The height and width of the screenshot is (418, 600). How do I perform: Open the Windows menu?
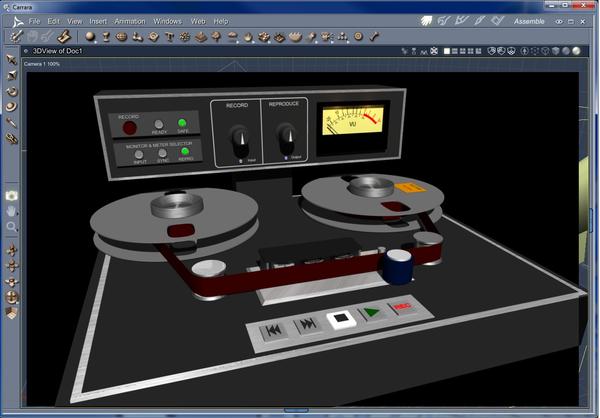click(x=167, y=21)
